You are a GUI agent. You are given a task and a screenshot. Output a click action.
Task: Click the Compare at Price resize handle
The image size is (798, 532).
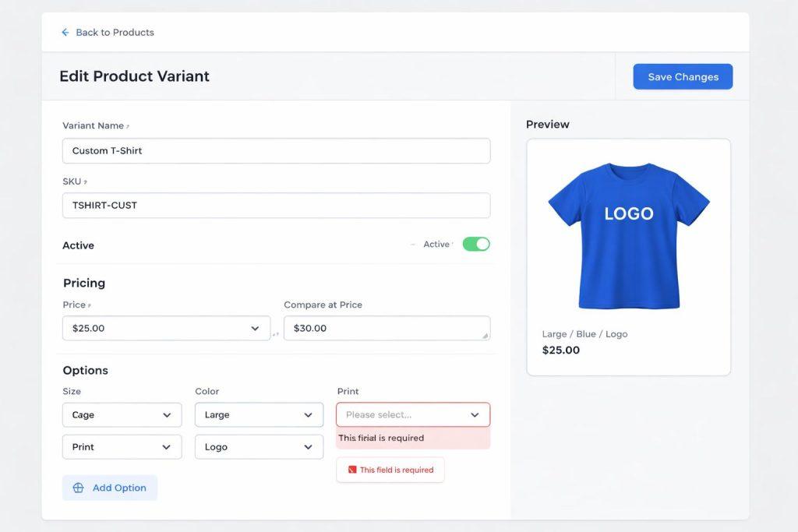(485, 336)
